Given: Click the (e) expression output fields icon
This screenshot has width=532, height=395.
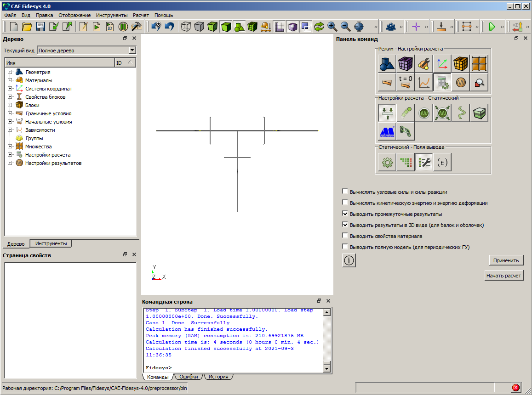Looking at the screenshot, I should pos(442,162).
